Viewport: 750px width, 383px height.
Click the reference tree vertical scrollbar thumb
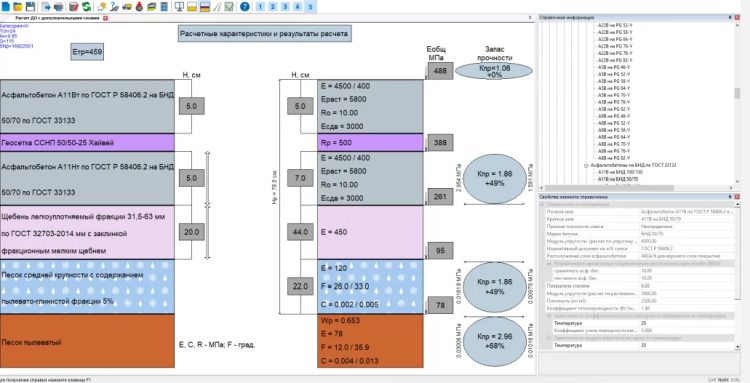[737, 93]
